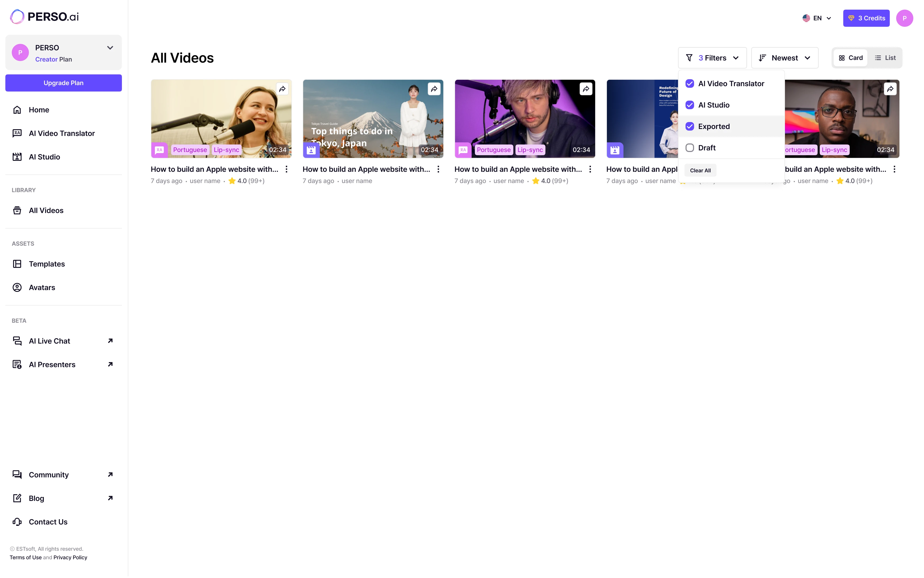
Task: Open the purple streamer video thumbnail
Action: tap(525, 119)
